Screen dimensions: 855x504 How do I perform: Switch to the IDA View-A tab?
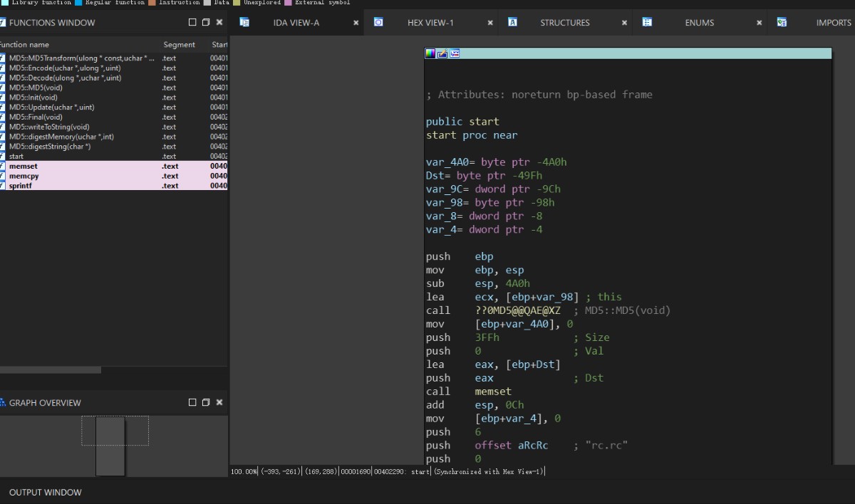(296, 23)
